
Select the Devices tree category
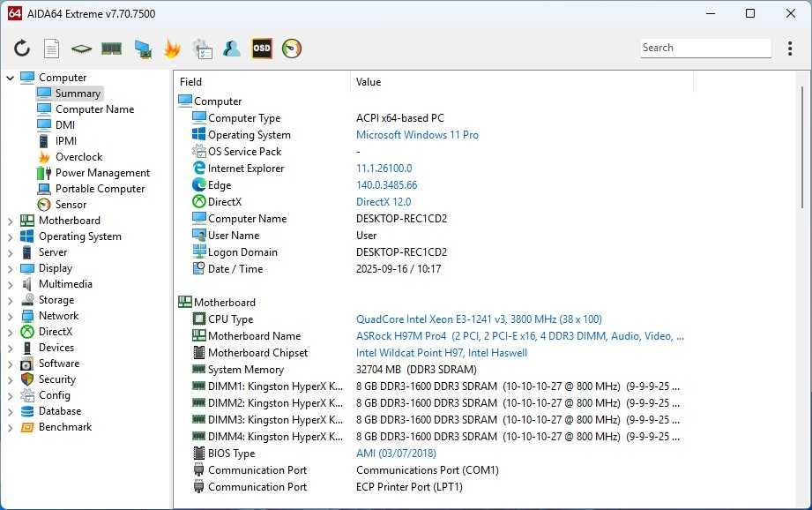(x=56, y=348)
